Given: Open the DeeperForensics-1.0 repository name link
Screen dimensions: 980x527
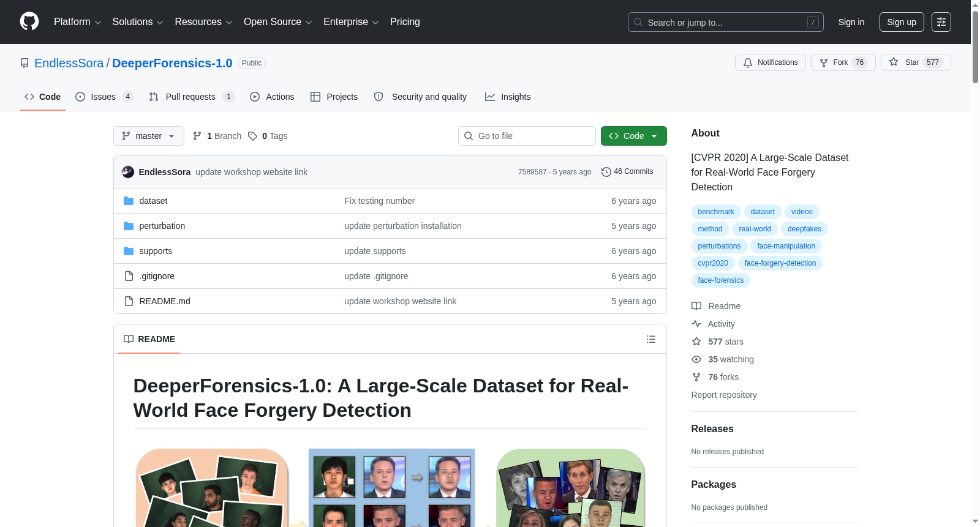Looking at the screenshot, I should click(x=172, y=63).
